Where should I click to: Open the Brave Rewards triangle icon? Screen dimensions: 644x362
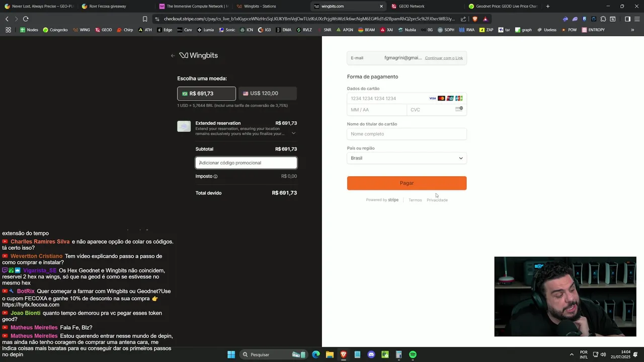485,19
